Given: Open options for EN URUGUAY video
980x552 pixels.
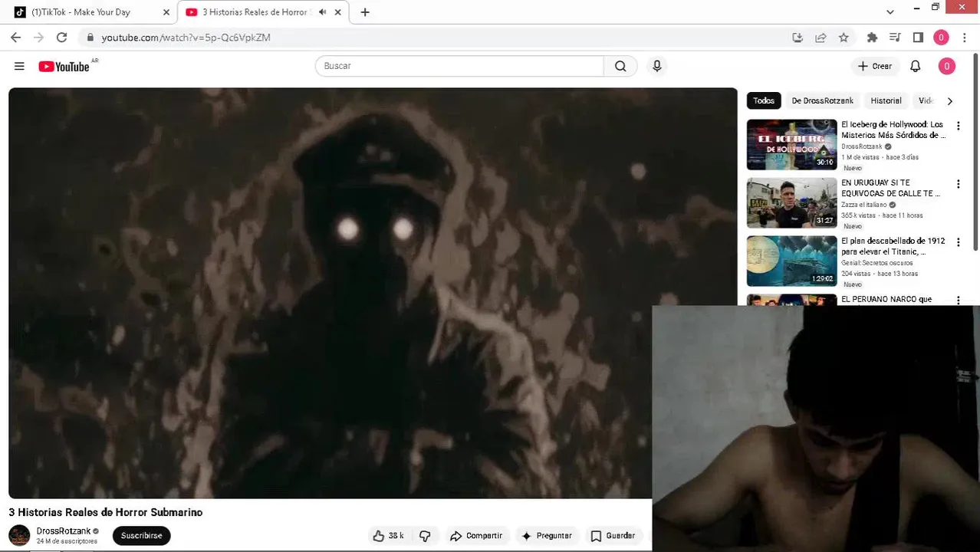Looking at the screenshot, I should 958,184.
